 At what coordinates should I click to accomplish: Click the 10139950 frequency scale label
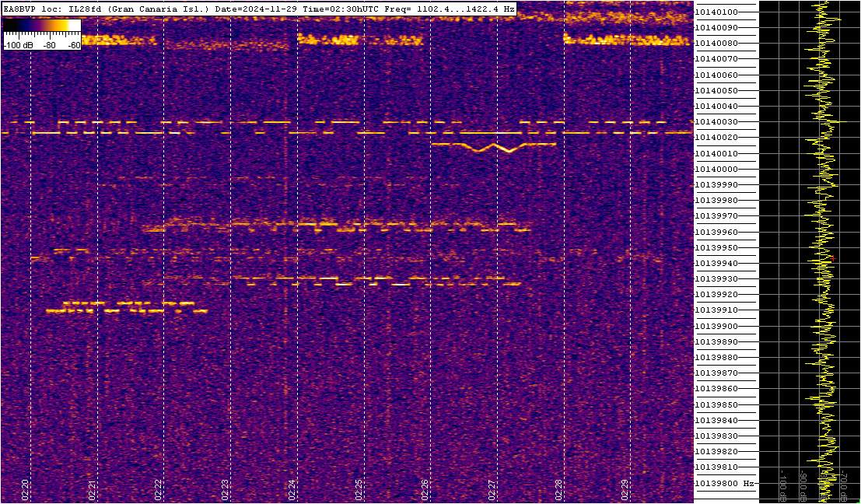click(716, 248)
